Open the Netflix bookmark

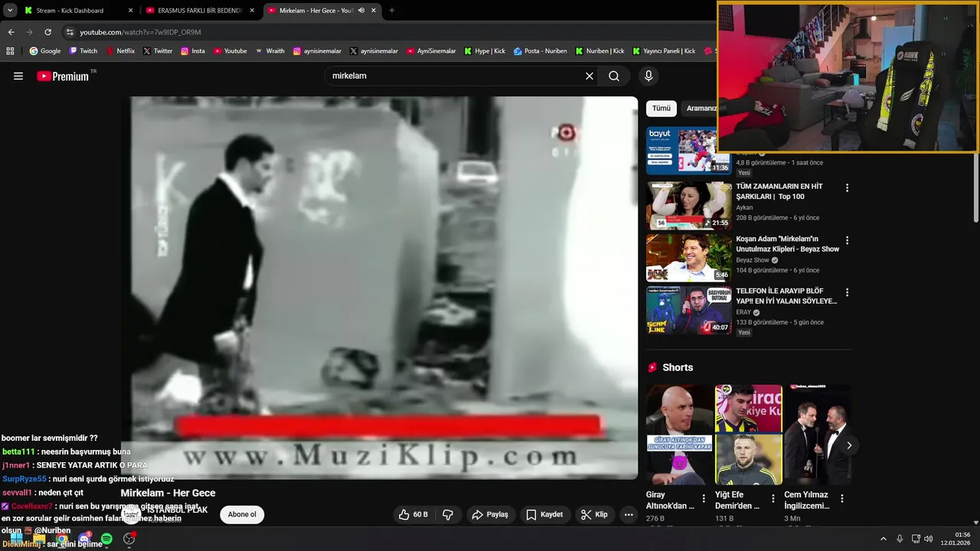(x=120, y=51)
